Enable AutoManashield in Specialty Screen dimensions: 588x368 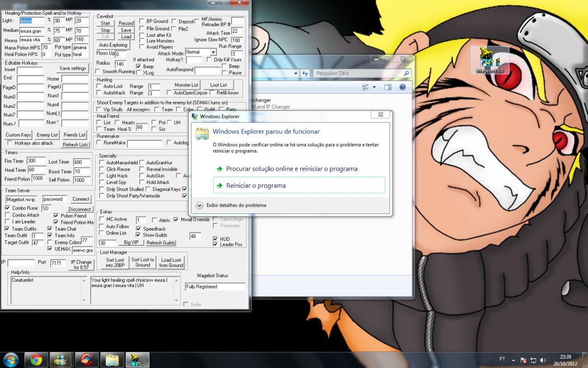tap(101, 162)
